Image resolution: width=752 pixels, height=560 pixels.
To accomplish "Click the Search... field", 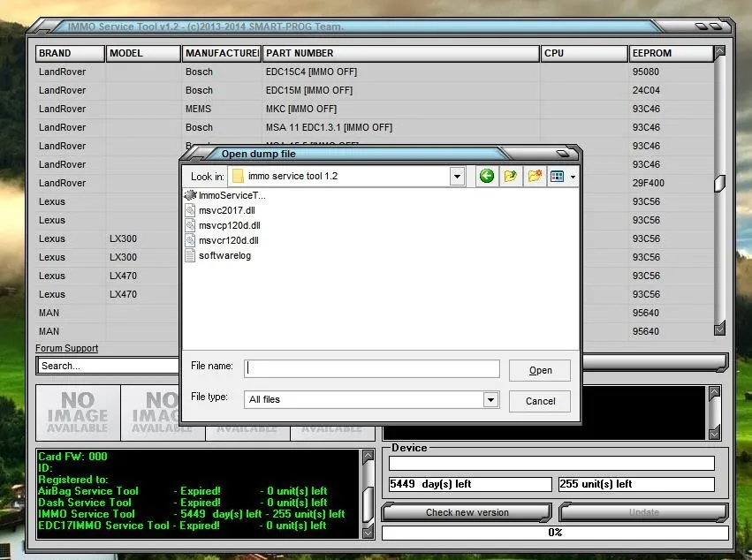I will click(108, 366).
